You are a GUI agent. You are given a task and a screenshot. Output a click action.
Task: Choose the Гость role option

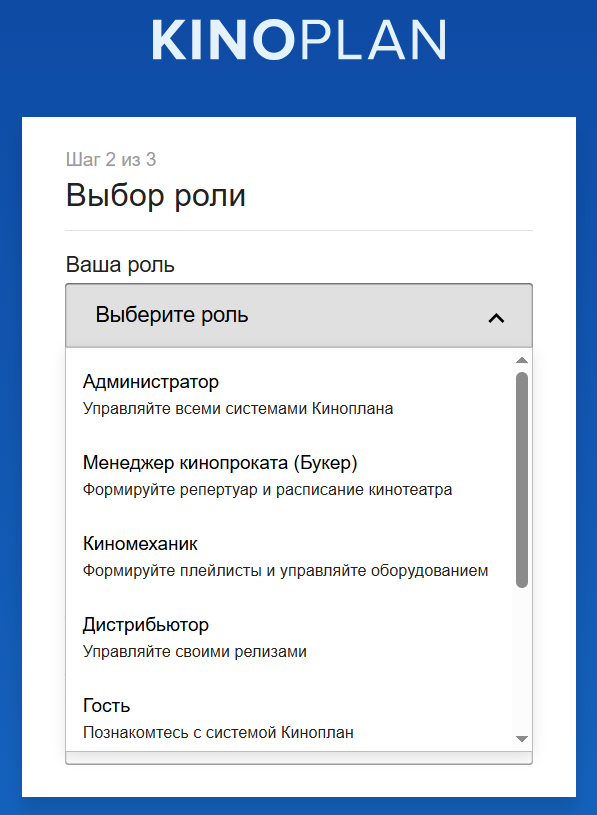[x=289, y=718]
